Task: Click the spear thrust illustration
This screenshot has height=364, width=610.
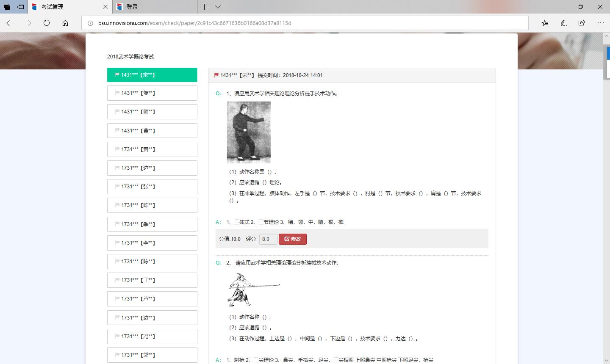Action: [254, 290]
